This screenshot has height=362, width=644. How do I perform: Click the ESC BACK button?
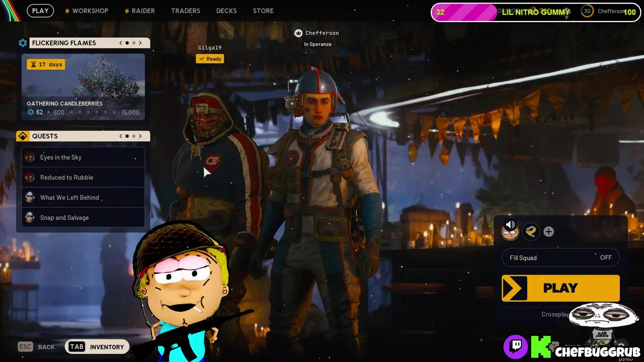click(x=36, y=347)
